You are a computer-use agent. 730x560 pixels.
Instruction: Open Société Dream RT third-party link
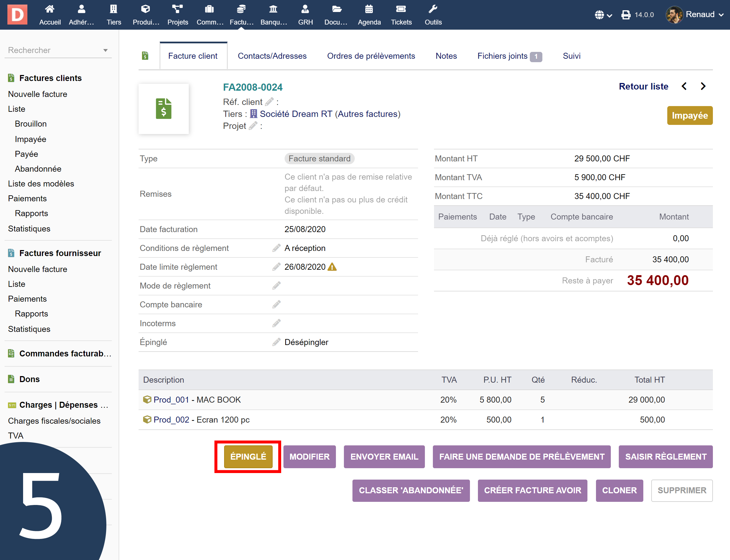pos(296,114)
